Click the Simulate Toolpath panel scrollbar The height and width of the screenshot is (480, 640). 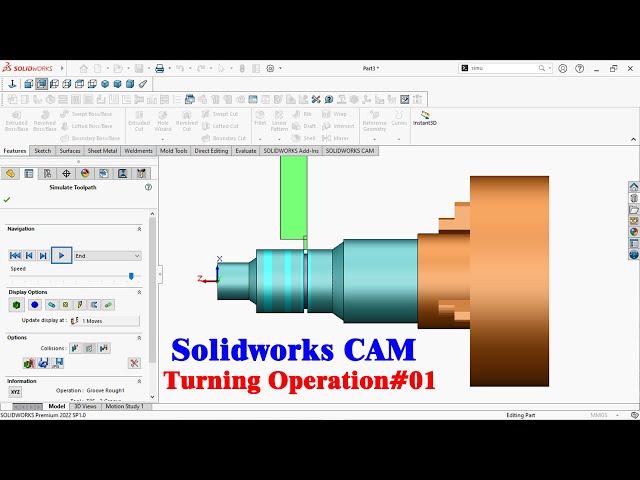coord(152,290)
